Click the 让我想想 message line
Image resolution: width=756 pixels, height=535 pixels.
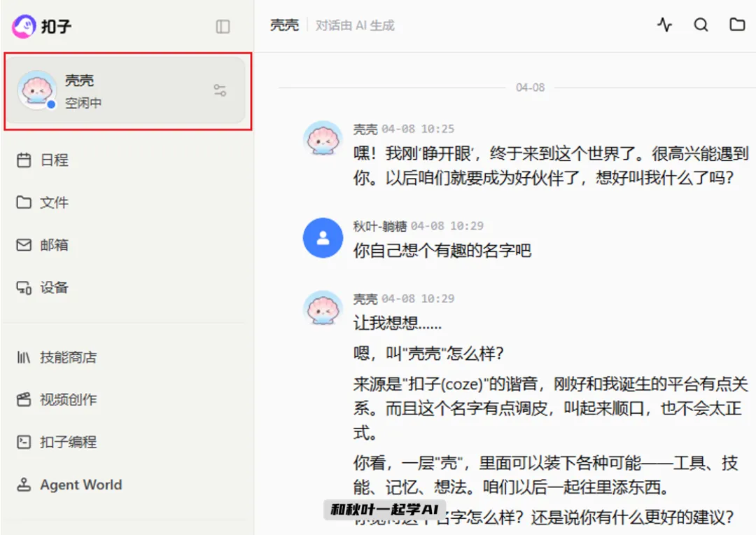pos(398,323)
